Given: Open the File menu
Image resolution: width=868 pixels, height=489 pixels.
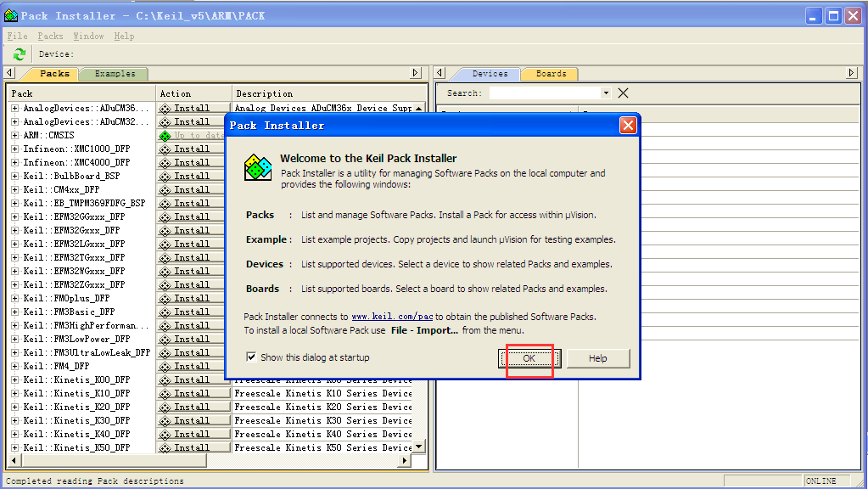Looking at the screenshot, I should pos(17,36).
